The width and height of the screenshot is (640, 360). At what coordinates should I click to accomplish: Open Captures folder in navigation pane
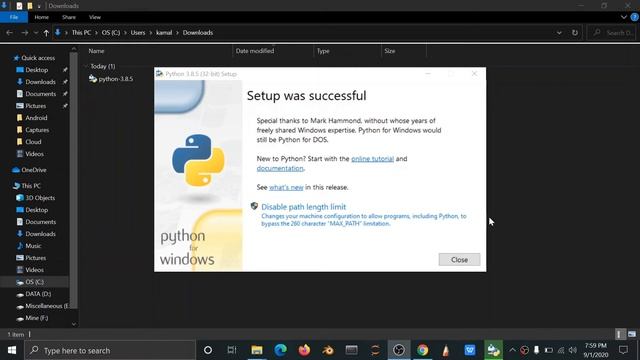[37, 130]
